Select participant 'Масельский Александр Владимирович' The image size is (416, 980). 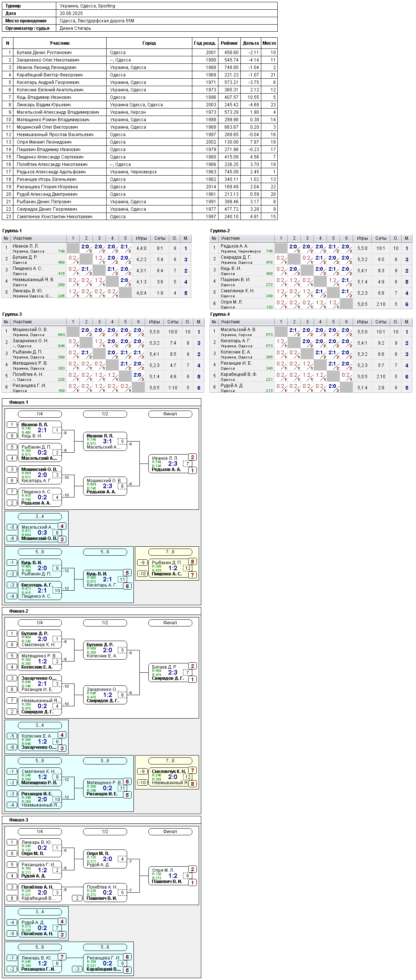58,112
